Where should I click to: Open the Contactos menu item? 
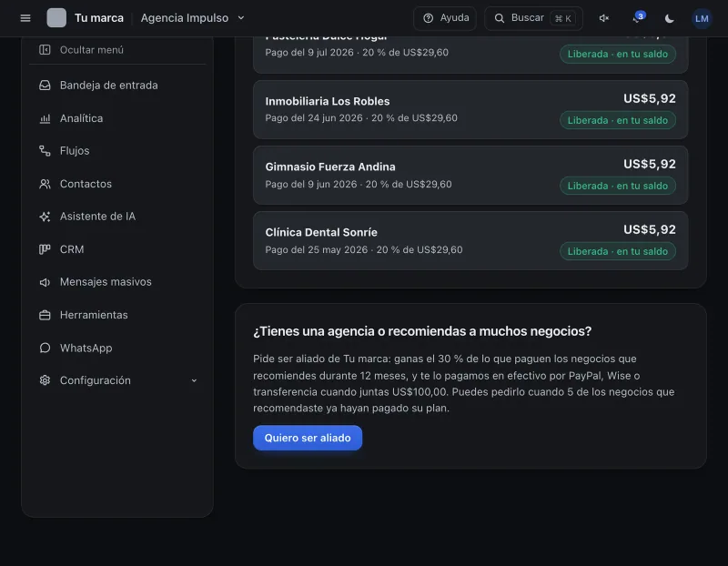[x=117, y=184]
